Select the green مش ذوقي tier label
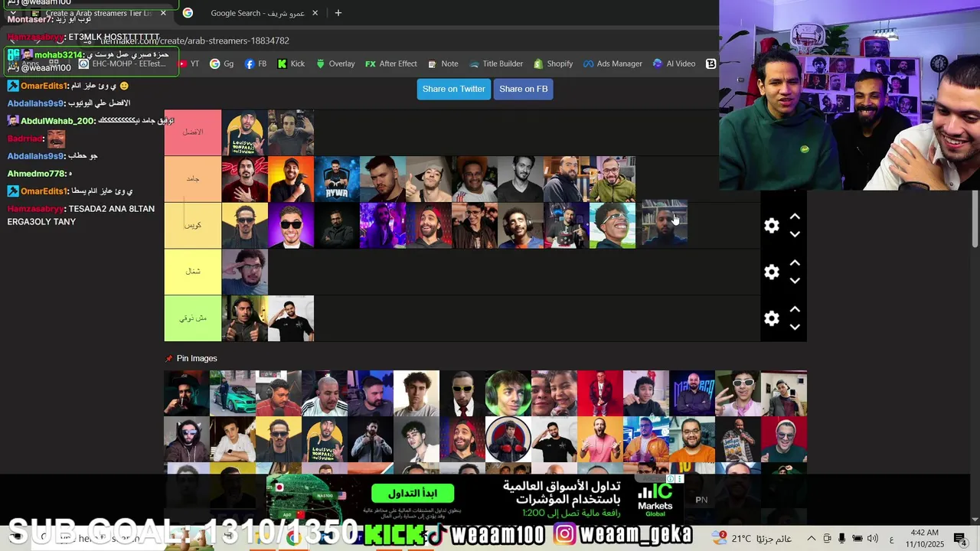The width and height of the screenshot is (980, 551). click(193, 318)
